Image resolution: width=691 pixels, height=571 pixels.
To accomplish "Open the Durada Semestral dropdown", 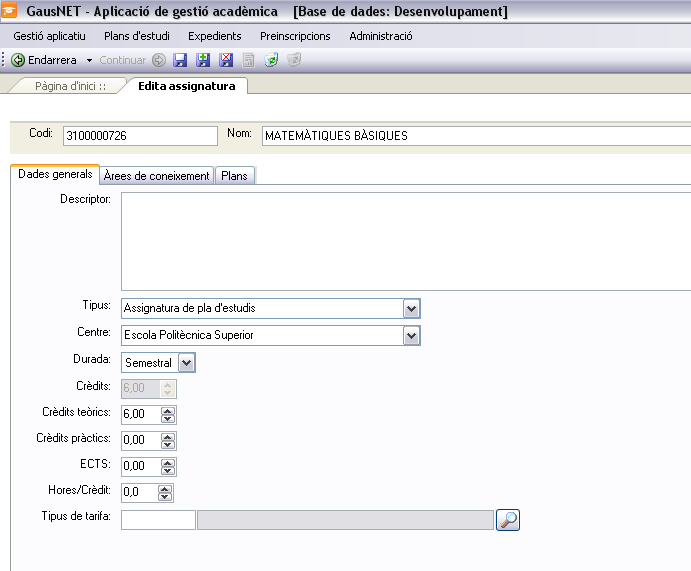I will 186,362.
